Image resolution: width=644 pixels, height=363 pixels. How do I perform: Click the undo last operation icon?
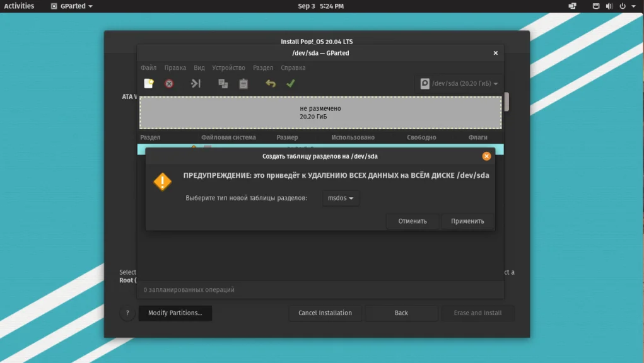point(270,84)
